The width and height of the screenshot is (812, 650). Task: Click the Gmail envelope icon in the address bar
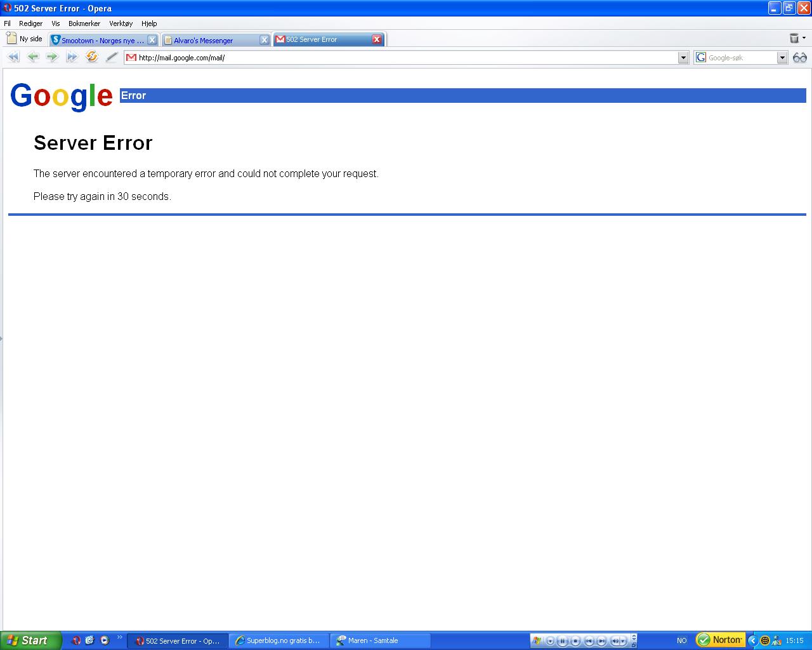131,57
